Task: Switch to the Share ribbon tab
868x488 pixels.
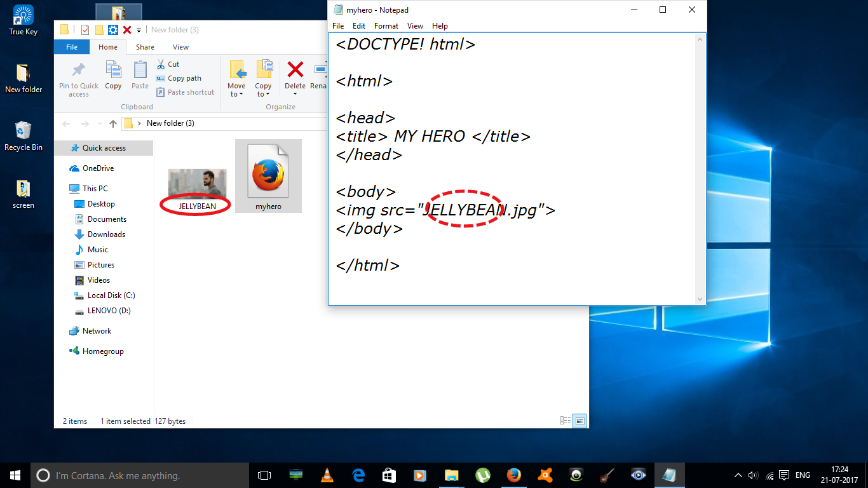Action: 145,46
